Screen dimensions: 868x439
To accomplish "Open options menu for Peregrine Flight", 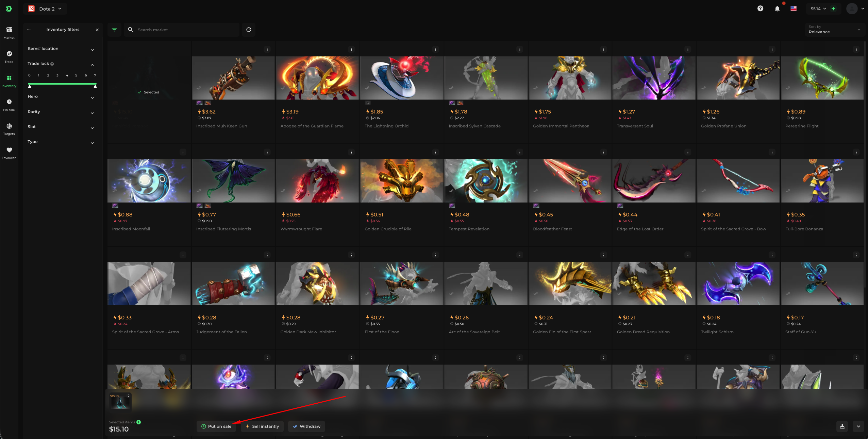I will 856,49.
